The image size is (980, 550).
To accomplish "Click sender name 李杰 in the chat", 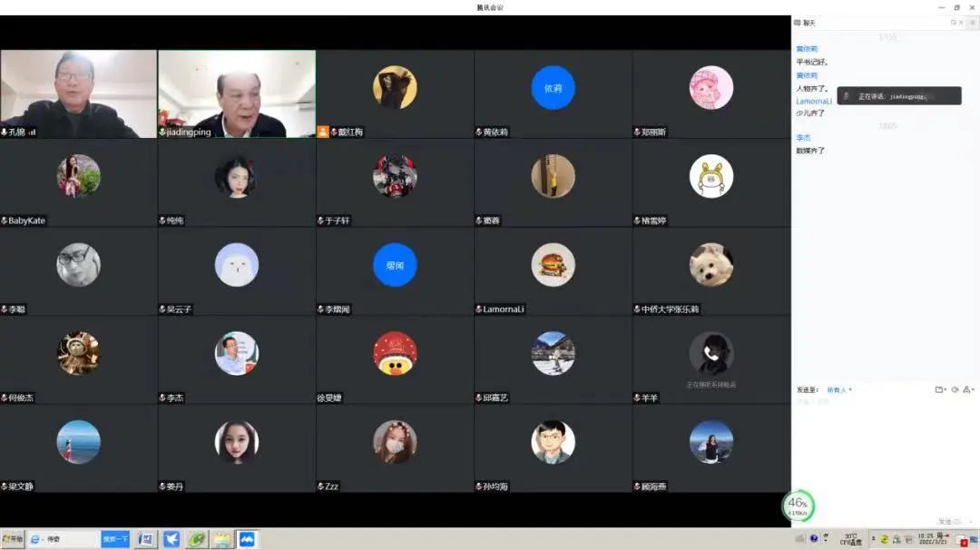I will coord(803,138).
